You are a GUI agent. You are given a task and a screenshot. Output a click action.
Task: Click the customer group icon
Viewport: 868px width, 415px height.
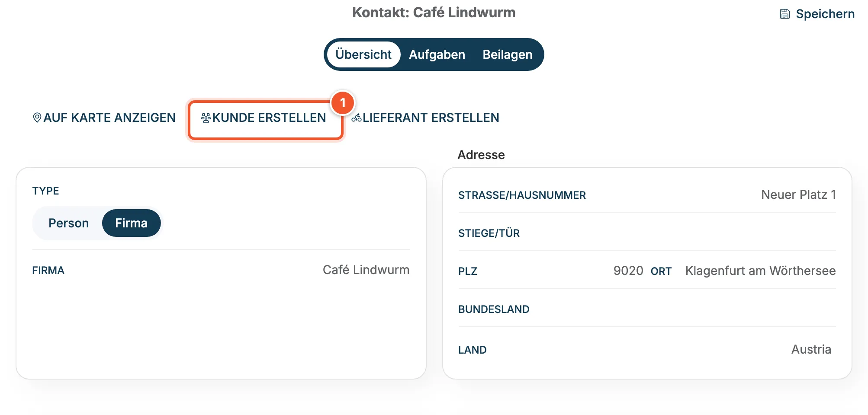206,118
